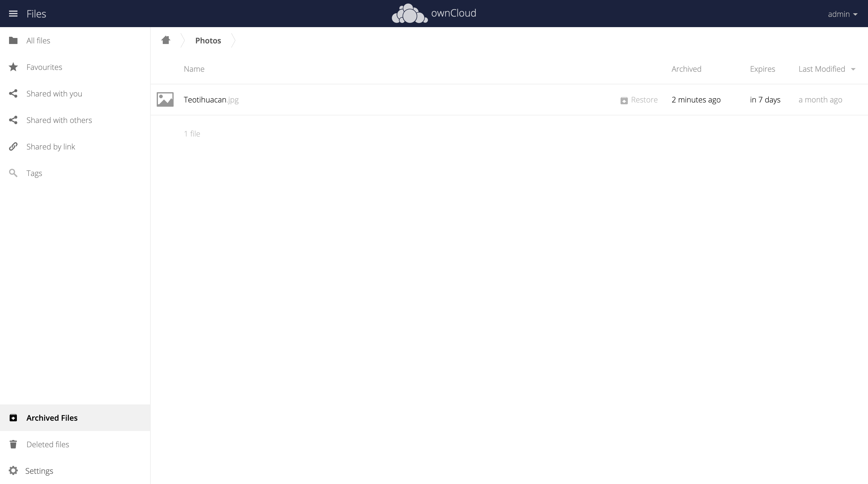Select the Photos breadcrumb tab
Image resolution: width=868 pixels, height=484 pixels.
click(208, 40)
